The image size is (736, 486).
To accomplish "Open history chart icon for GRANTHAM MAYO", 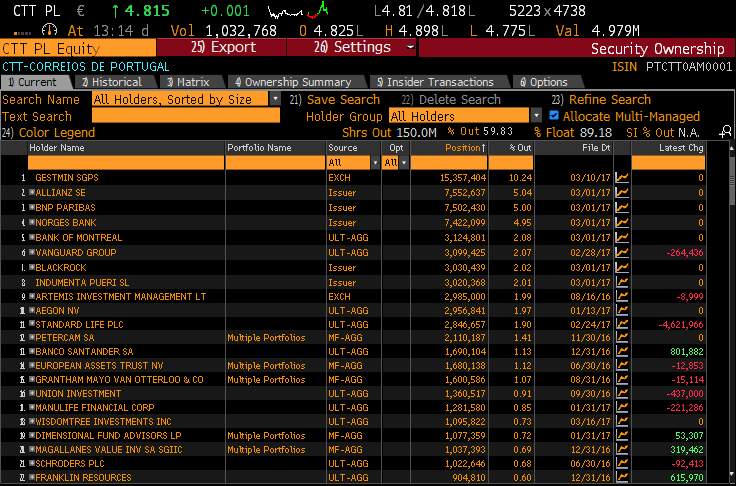I will click(x=622, y=380).
